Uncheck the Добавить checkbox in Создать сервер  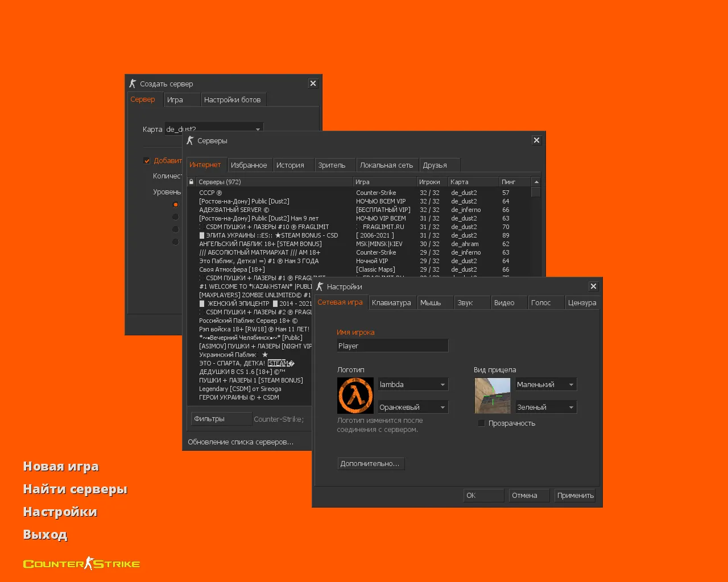[147, 161]
